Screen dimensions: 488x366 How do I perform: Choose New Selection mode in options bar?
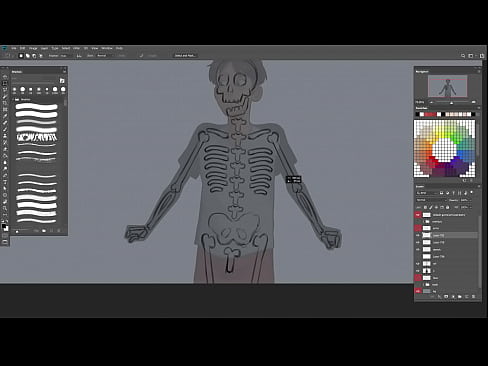[x=21, y=56]
